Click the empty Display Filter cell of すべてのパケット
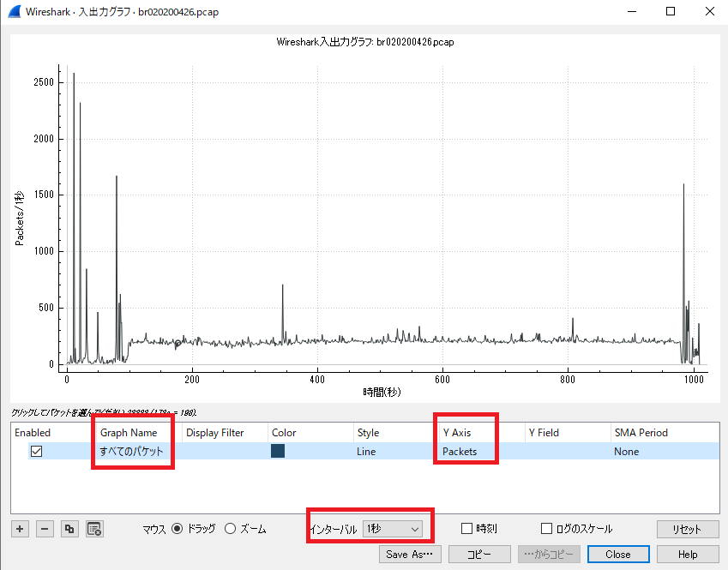This screenshot has width=728, height=570. click(225, 451)
